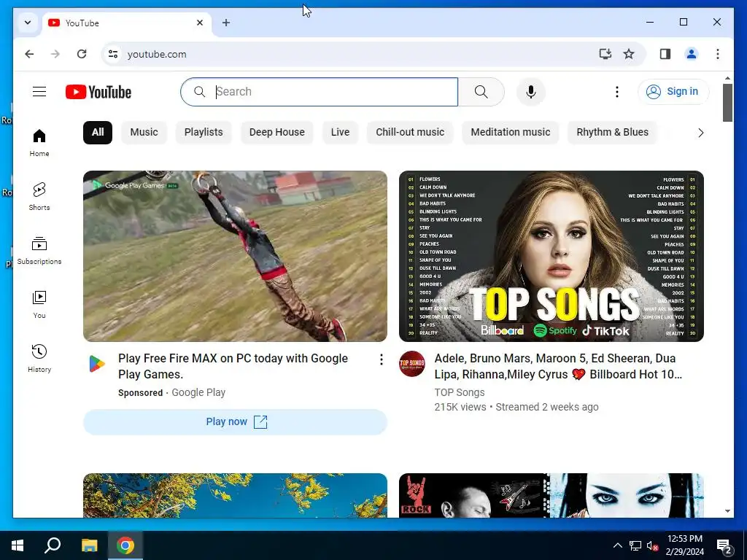The width and height of the screenshot is (747, 560).
Task: View site information icon in address bar
Action: 113,54
